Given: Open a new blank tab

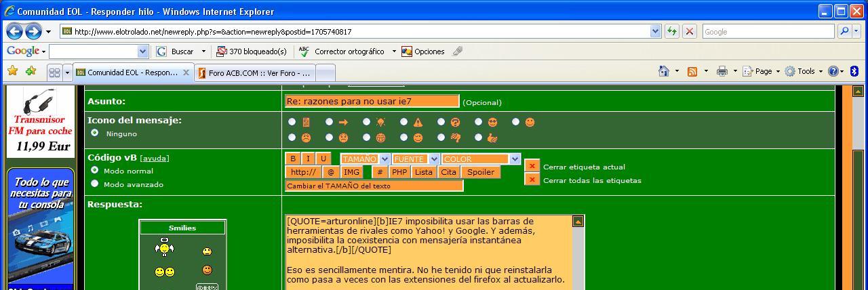Looking at the screenshot, I should tap(325, 72).
